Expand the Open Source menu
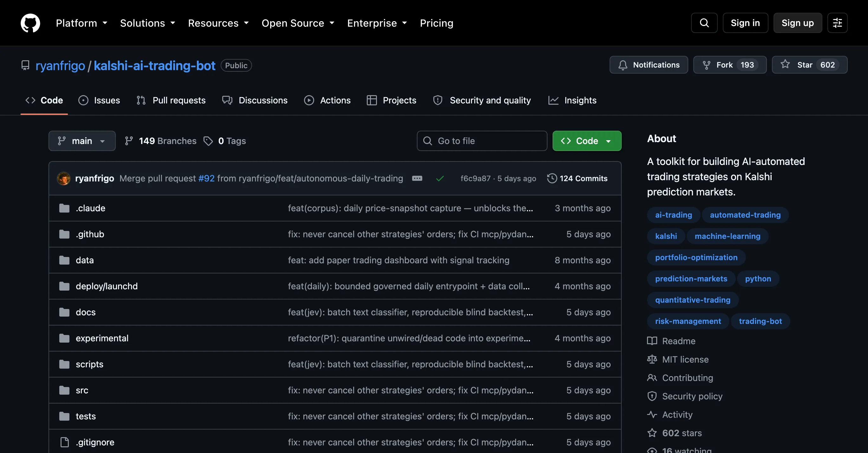Image resolution: width=868 pixels, height=453 pixels. pyautogui.click(x=298, y=23)
